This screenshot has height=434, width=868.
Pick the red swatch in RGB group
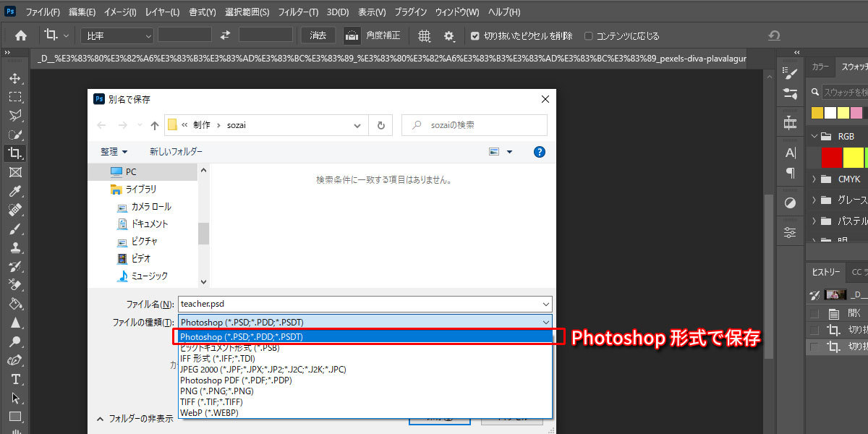click(832, 157)
